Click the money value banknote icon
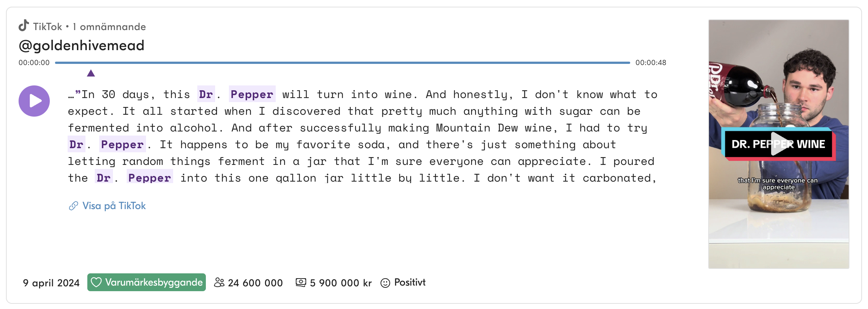868x309 pixels. pos(301,283)
